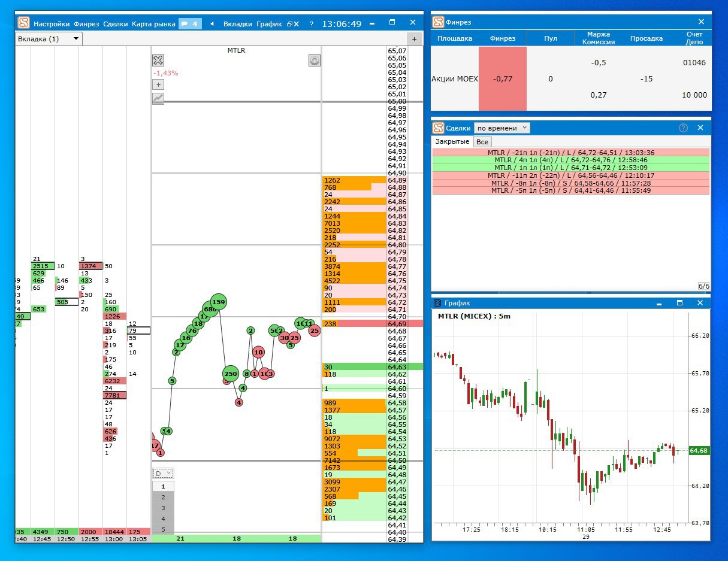The width and height of the screenshot is (728, 561).
Task: Click the 64,68 current price tag on chart
Action: point(699,450)
